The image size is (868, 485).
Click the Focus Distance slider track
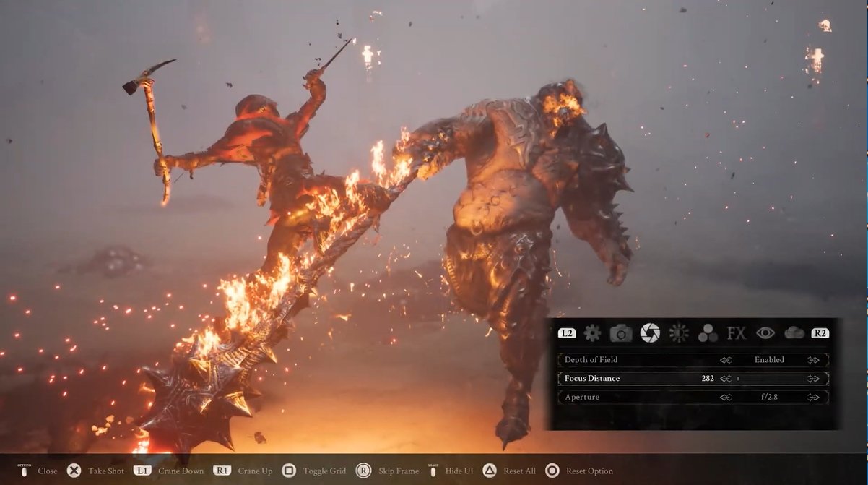[770, 379]
